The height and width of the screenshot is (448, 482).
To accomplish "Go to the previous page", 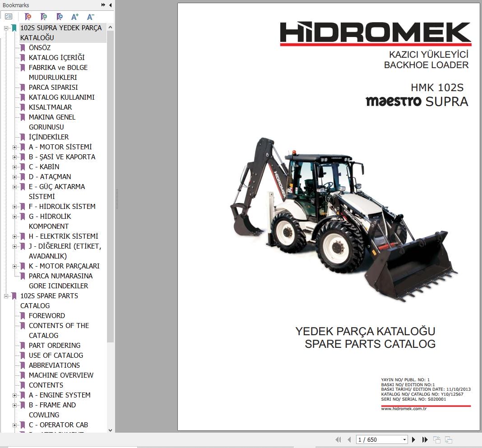I will (349, 439).
